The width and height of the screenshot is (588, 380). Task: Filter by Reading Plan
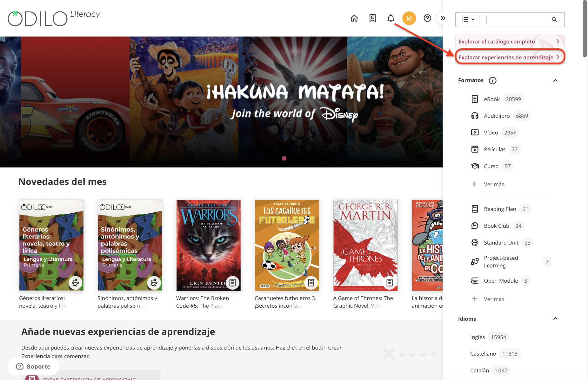click(501, 209)
